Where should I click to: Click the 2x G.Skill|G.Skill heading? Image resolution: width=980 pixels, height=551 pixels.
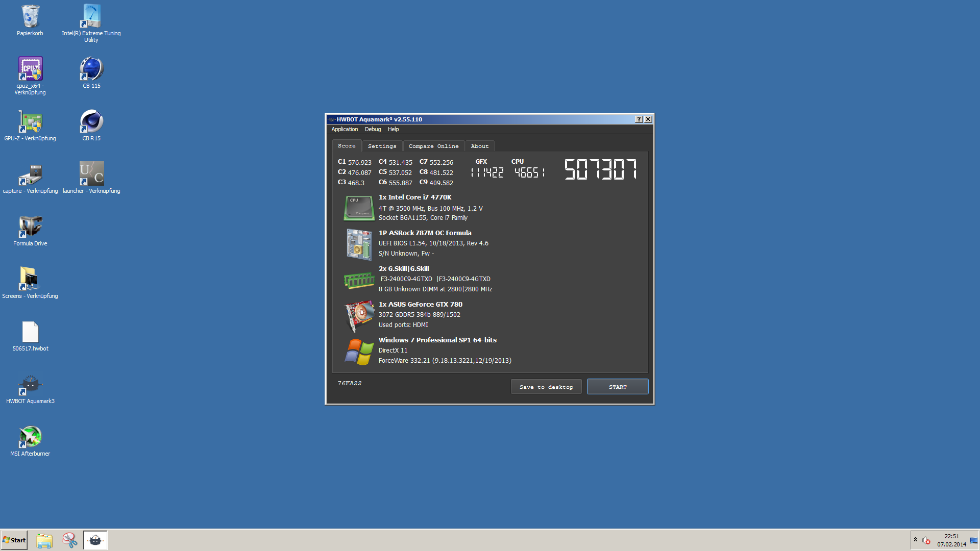tap(404, 269)
